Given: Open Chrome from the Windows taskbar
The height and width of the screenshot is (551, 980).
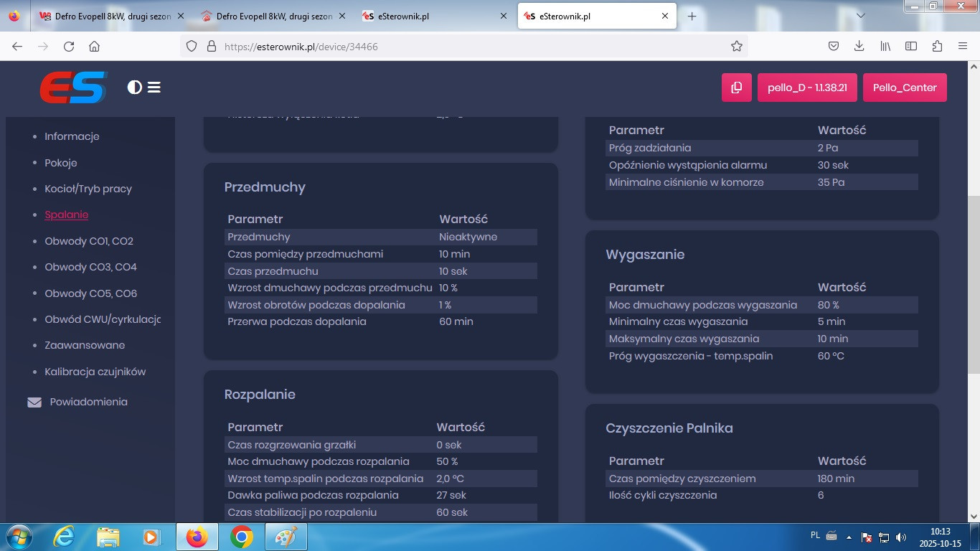Looking at the screenshot, I should [x=242, y=537].
